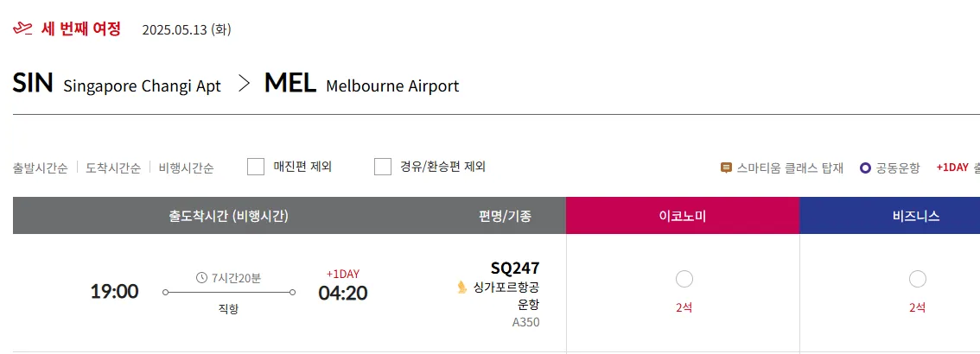Click the 비즈니스 column header
The width and height of the screenshot is (980, 354).
click(916, 216)
